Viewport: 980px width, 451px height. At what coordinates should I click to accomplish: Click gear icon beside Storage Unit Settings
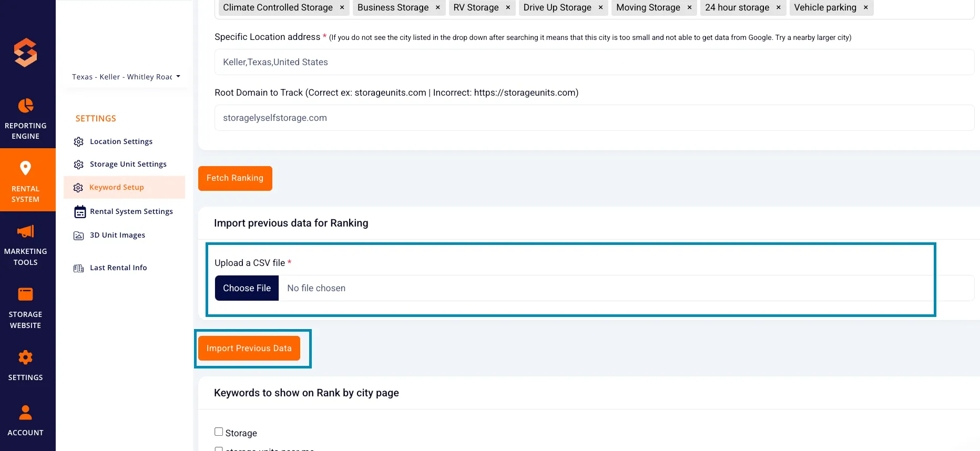point(79,165)
